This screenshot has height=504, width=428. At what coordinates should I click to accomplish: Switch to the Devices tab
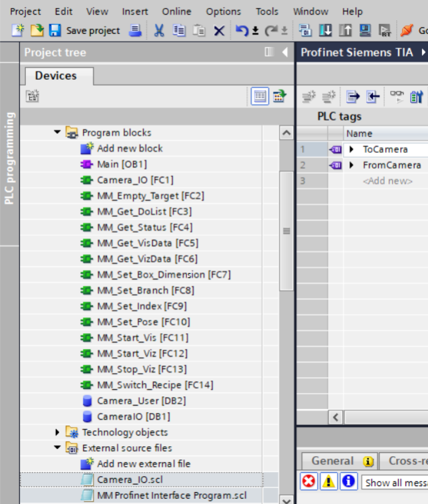coord(56,76)
